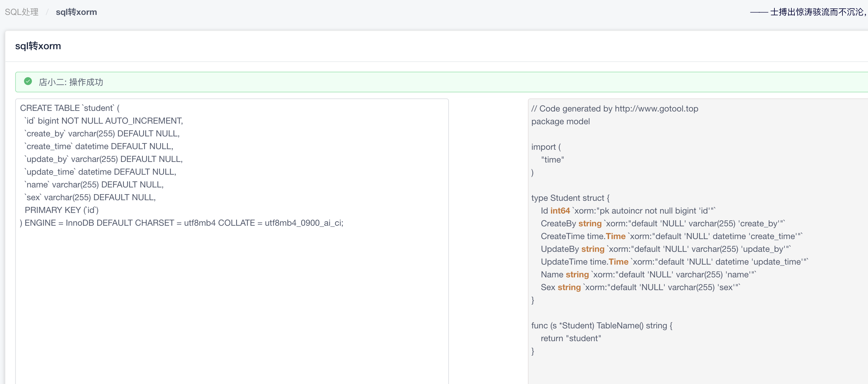Click the 'CreateBy string' struct field line
This screenshot has width=868, height=384.
tap(663, 224)
